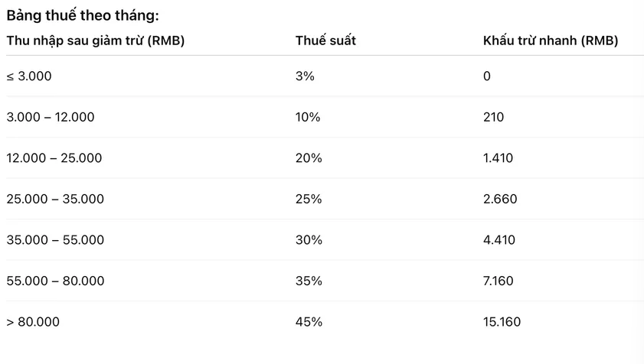The image size is (644, 364).
Task: Select the '35.000 – 55.000' income cell
Action: tap(55, 239)
